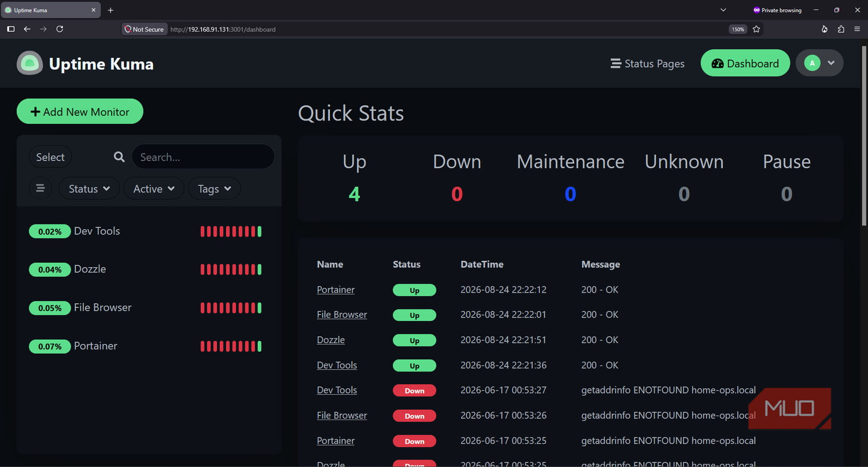Screen dimensions: 868x467
Task: Click timestamp 2026-08-24 22:22:12
Action: pyautogui.click(x=503, y=290)
